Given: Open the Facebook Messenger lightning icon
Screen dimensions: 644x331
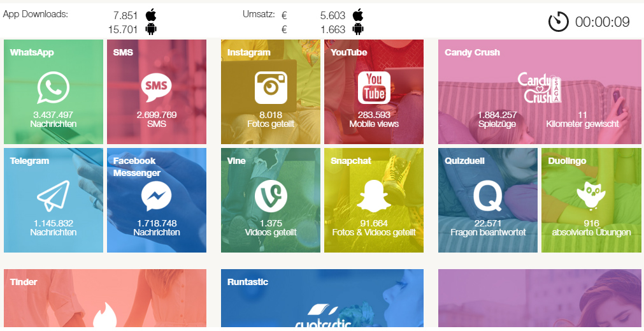Looking at the screenshot, I should point(157,196).
